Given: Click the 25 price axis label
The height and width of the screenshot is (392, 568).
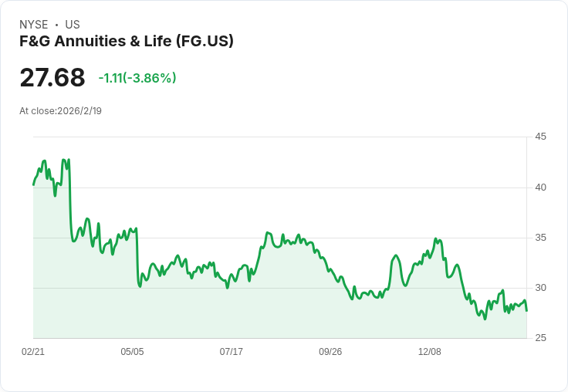Looking at the screenshot, I should [540, 338].
